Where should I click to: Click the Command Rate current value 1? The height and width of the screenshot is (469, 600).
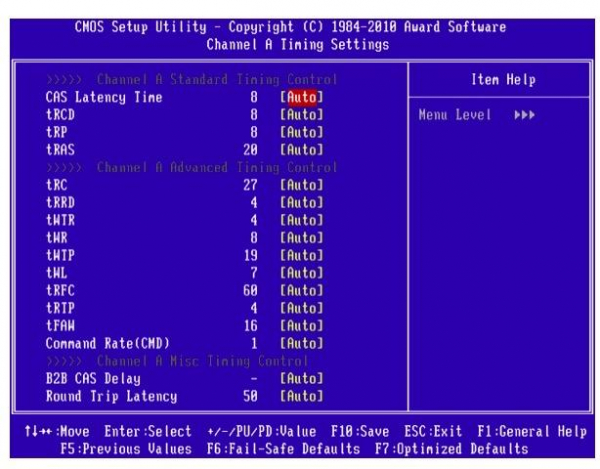[254, 343]
